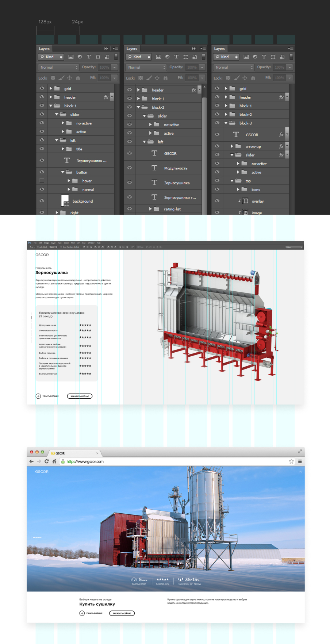This screenshot has height=644, width=330.
Task: Click scroll-up chevron on GSCOR web page
Action: click(x=300, y=472)
